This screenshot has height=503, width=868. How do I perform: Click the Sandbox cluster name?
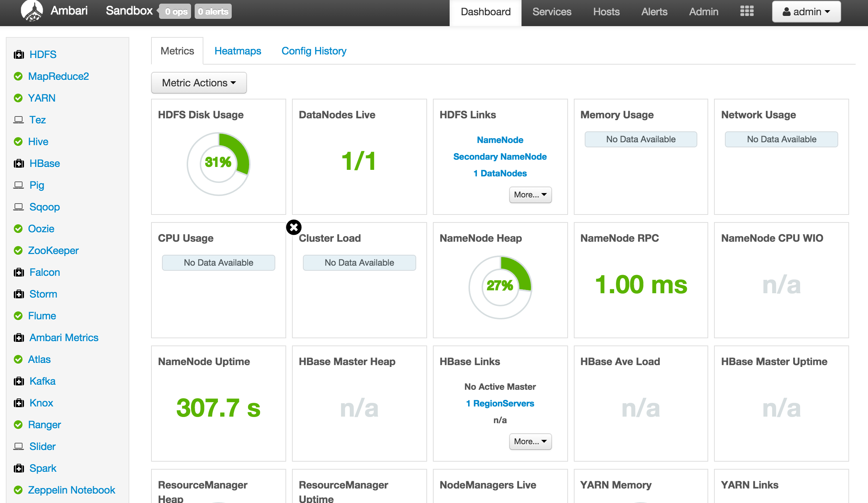[x=129, y=11]
